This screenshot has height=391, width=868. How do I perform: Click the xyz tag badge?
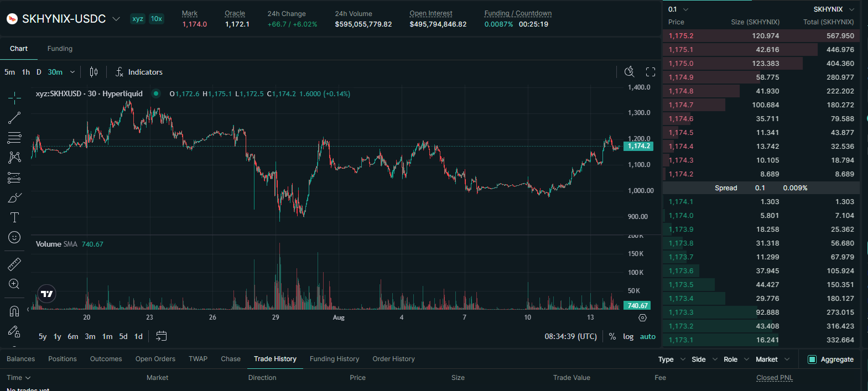[x=138, y=19]
